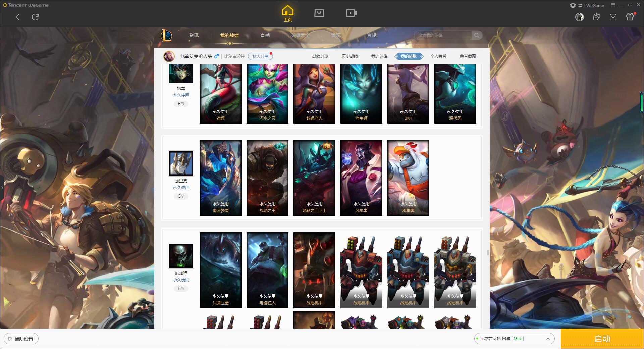This screenshot has width=644, height=349.
Task: Open the user avatar icon in top bar
Action: click(580, 17)
